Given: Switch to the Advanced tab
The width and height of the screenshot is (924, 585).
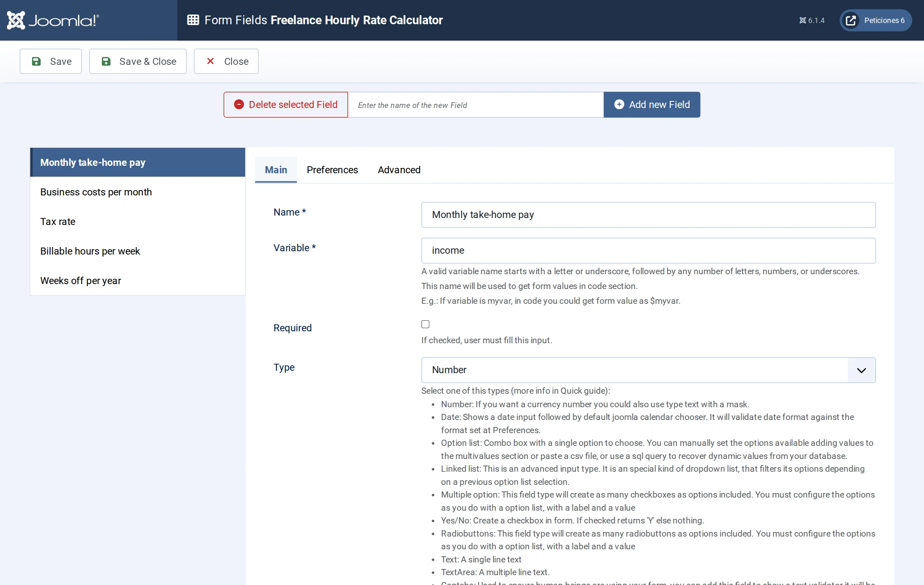Looking at the screenshot, I should [x=399, y=170].
